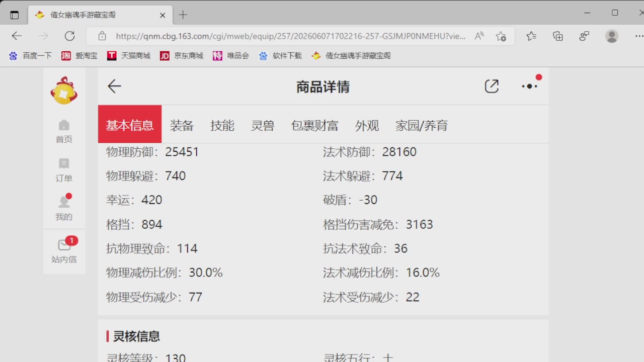Open a new browser tab
This screenshot has width=644, height=362.
click(183, 15)
